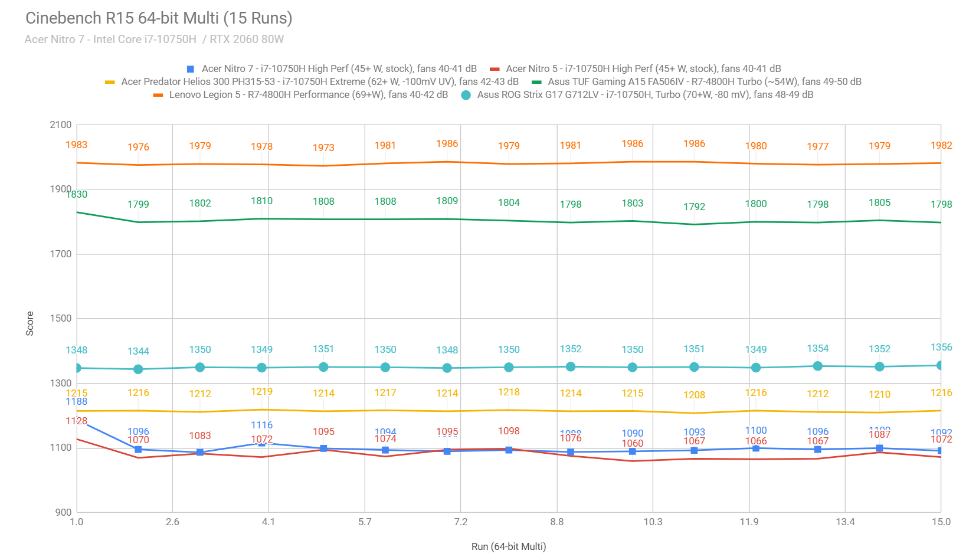Screen dimensions: 966x560
Task: Click the teal circle data point under 1354
Action: [818, 366]
